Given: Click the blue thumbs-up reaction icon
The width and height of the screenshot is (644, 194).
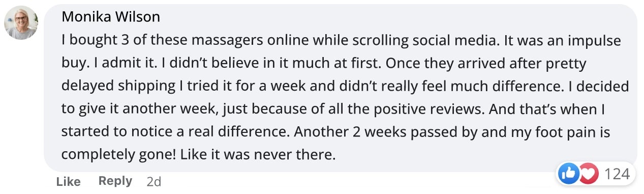Looking at the screenshot, I should click(x=569, y=175).
